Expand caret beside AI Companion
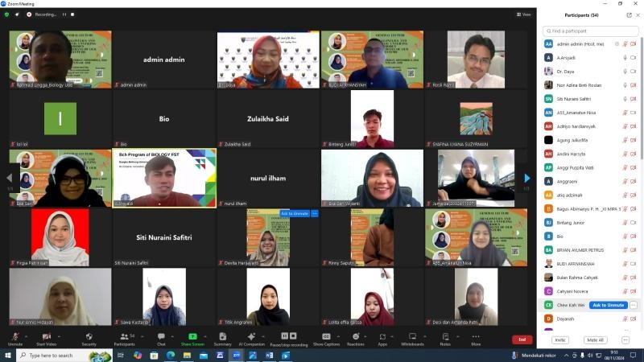 click(x=263, y=336)
